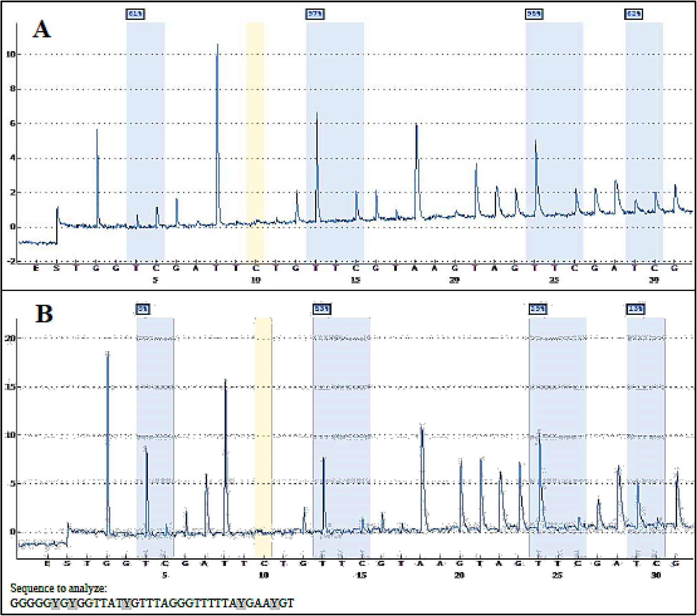Click the first percentage box in panel B

pyautogui.click(x=143, y=309)
